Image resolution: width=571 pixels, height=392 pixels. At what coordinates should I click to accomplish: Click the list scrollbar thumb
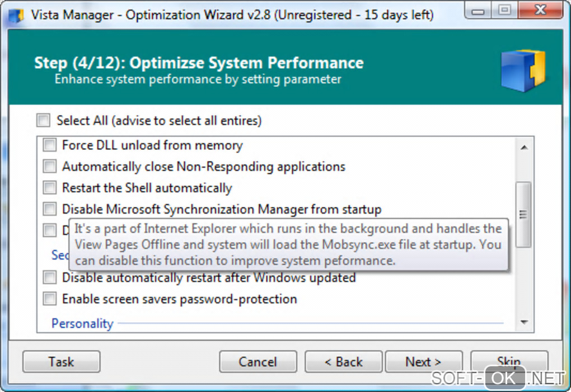tap(524, 214)
